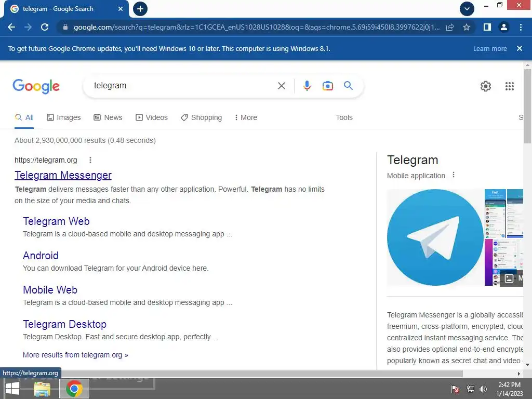The image size is (532, 399).
Task: Click the horizontal page scrollbar thumb
Action: pos(262,374)
